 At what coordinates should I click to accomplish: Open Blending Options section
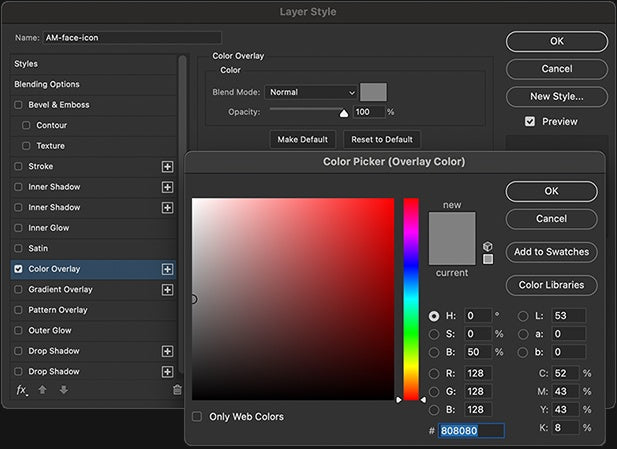pos(94,84)
